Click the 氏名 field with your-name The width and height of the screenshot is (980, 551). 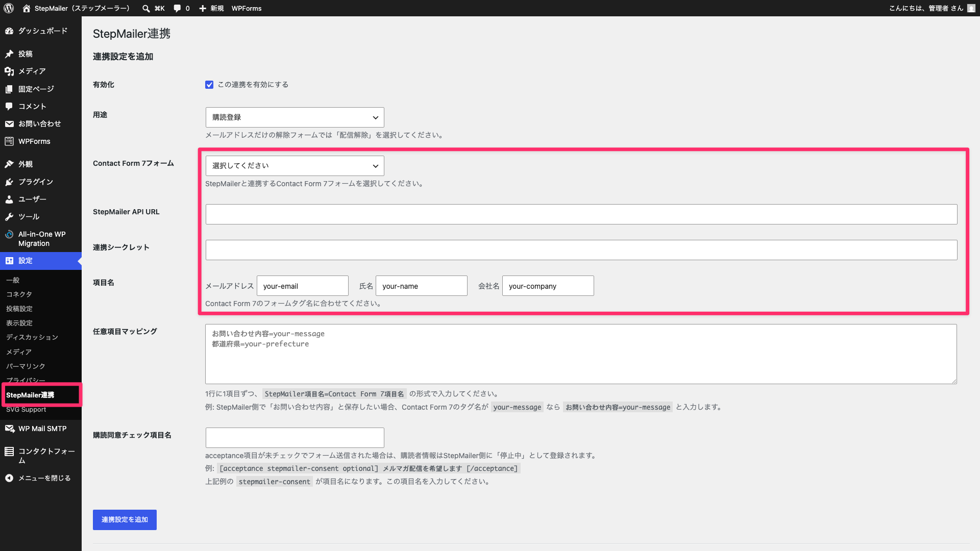[x=422, y=286]
